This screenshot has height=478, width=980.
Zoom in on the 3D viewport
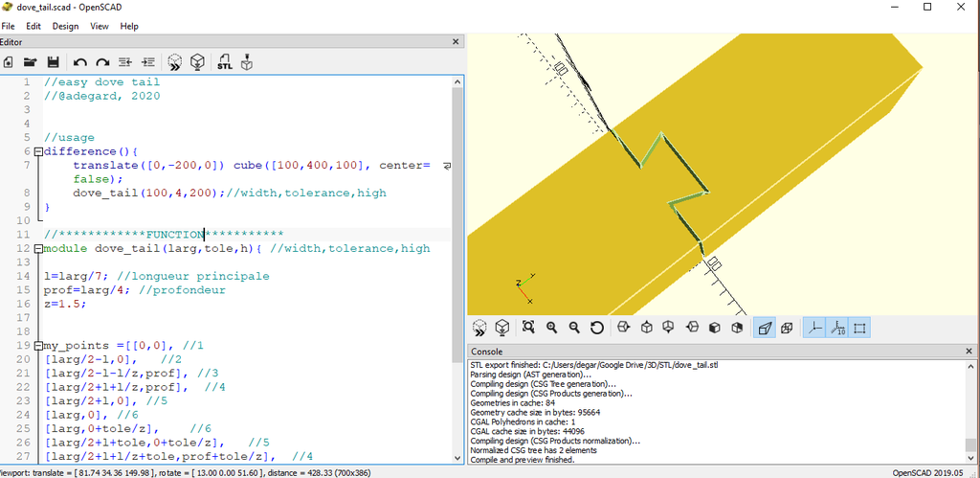click(551, 328)
